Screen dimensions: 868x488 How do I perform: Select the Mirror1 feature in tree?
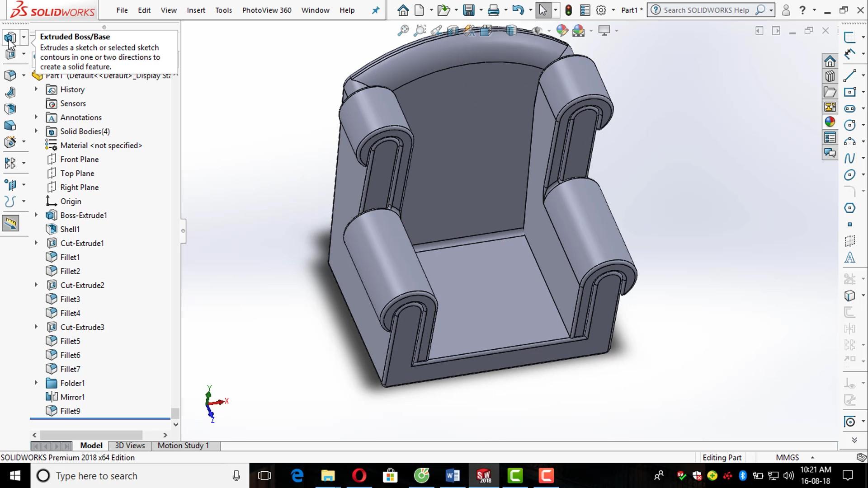(72, 397)
